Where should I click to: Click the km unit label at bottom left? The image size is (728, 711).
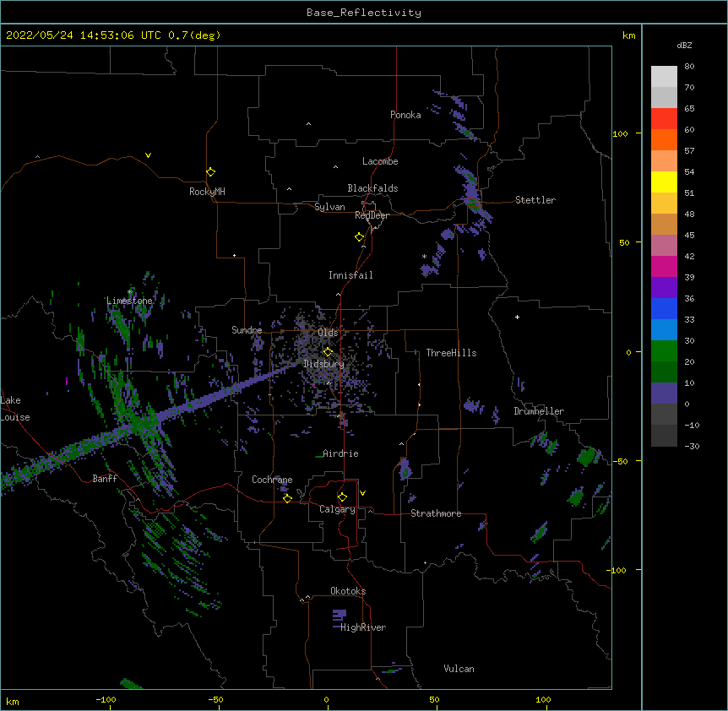click(x=13, y=701)
